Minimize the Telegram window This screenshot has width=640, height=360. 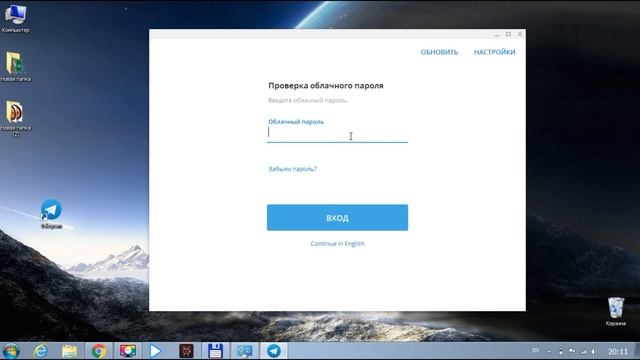pyautogui.click(x=497, y=35)
